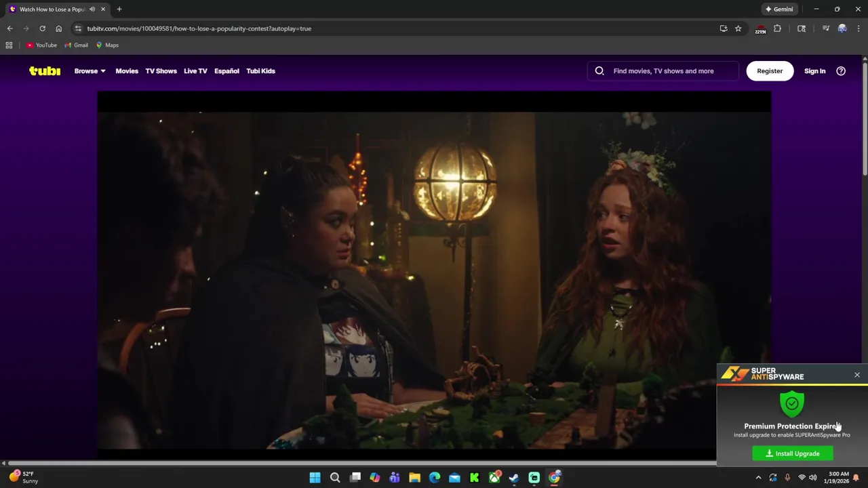Open the Chrome apps grid icon
868x488 pixels.
pyautogui.click(x=9, y=45)
